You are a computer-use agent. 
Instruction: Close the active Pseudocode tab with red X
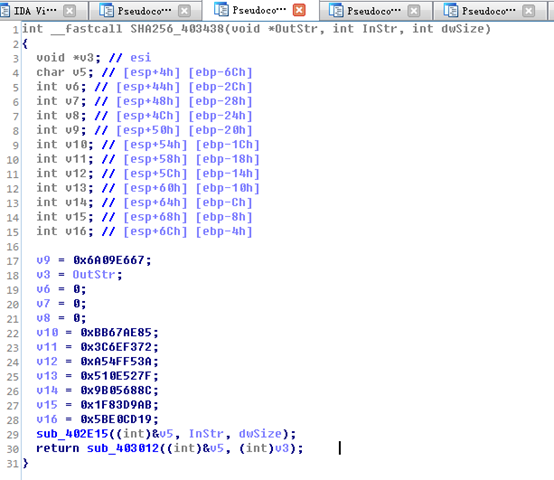click(299, 10)
